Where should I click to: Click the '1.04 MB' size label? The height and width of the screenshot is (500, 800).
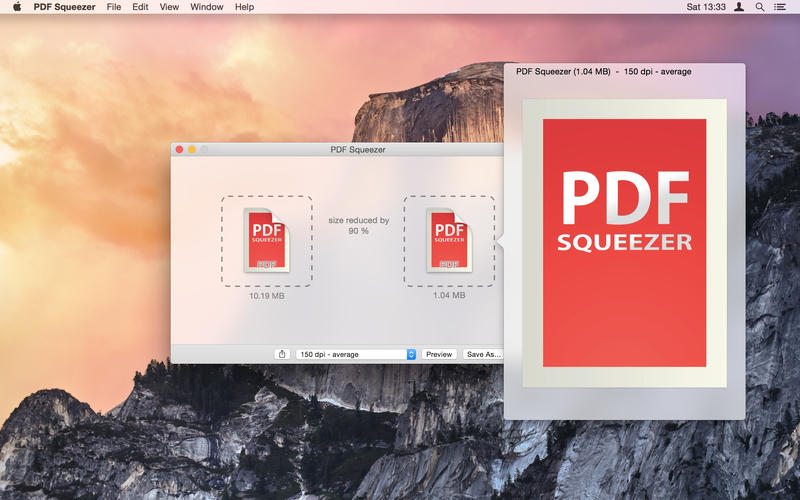click(x=449, y=295)
